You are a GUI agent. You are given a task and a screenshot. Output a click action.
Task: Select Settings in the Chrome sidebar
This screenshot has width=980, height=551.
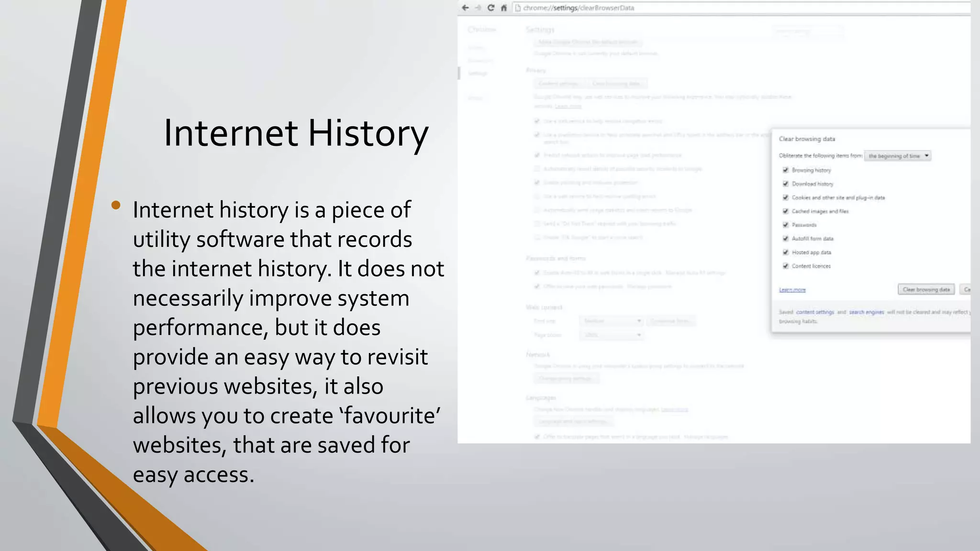(x=477, y=73)
